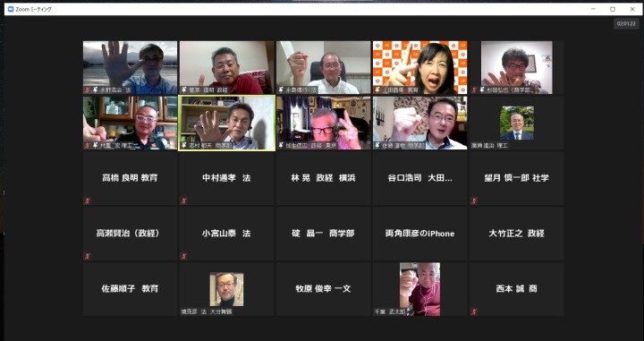Click muted mic icon on 小宮山泰 法 tile

pyautogui.click(x=183, y=256)
